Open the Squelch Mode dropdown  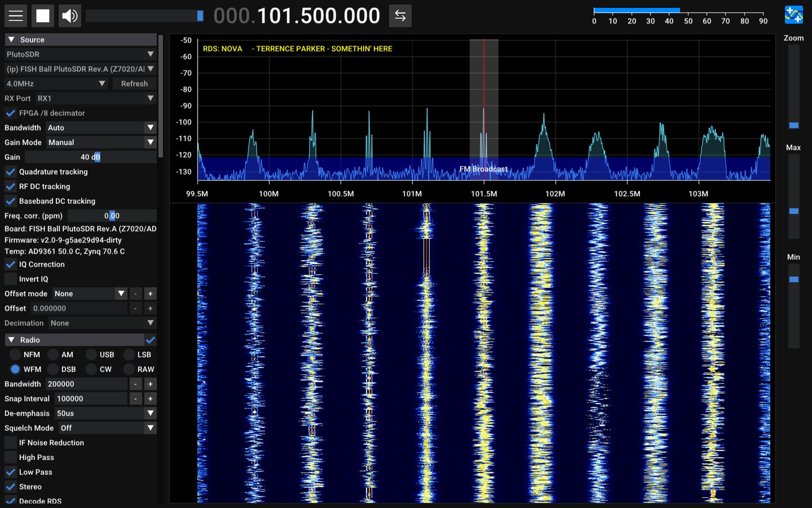click(107, 428)
